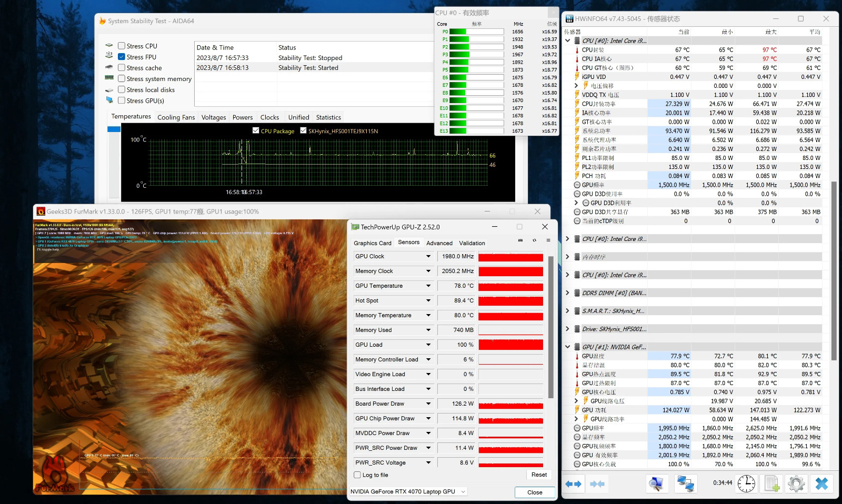This screenshot has height=504, width=842.
Task: Toggle CPU Package graph checkbox
Action: (256, 130)
